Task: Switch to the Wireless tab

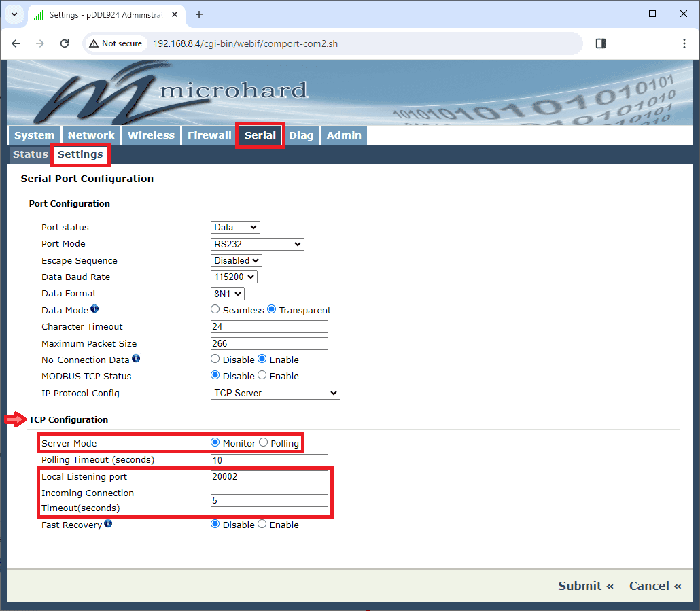Action: (151, 135)
